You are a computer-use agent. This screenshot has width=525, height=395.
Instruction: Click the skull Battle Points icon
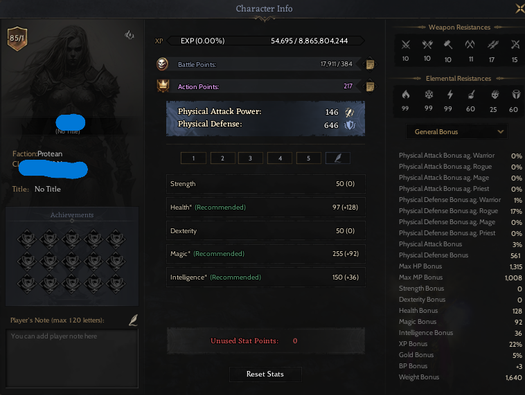pyautogui.click(x=162, y=64)
